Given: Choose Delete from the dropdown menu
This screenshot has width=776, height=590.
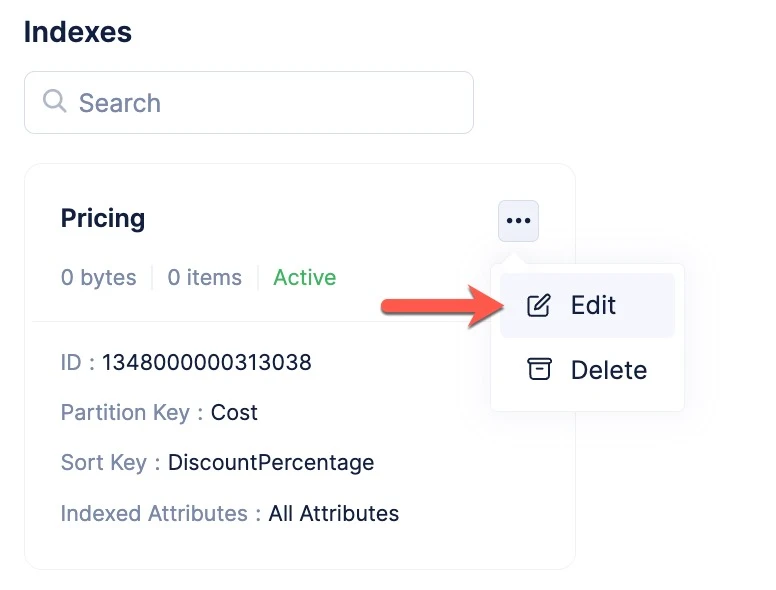Looking at the screenshot, I should [587, 370].
